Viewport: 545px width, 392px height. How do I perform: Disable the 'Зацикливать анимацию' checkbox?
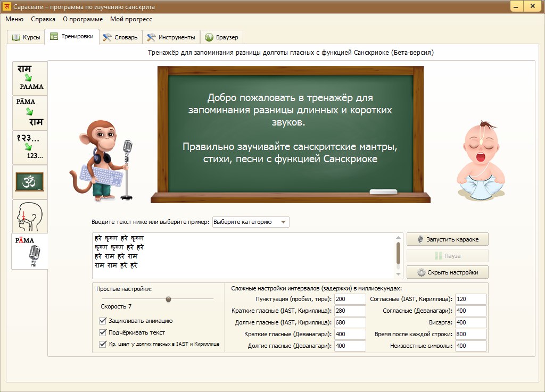[103, 321]
